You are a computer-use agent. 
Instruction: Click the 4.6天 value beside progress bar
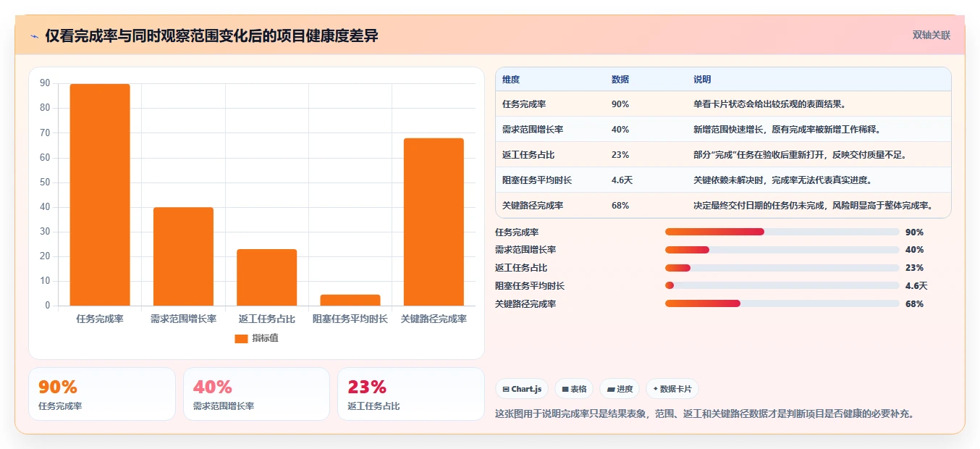click(x=916, y=286)
